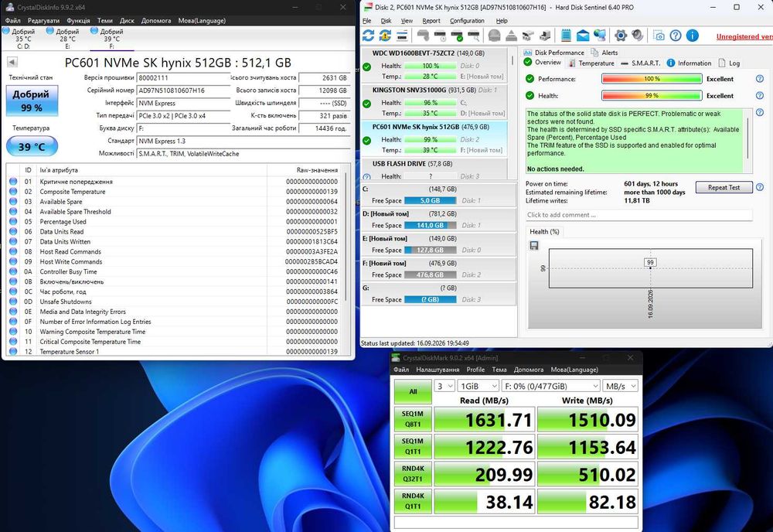The width and height of the screenshot is (773, 532).
Task: Click the Добрий 99 % health status button
Action: coord(32,101)
